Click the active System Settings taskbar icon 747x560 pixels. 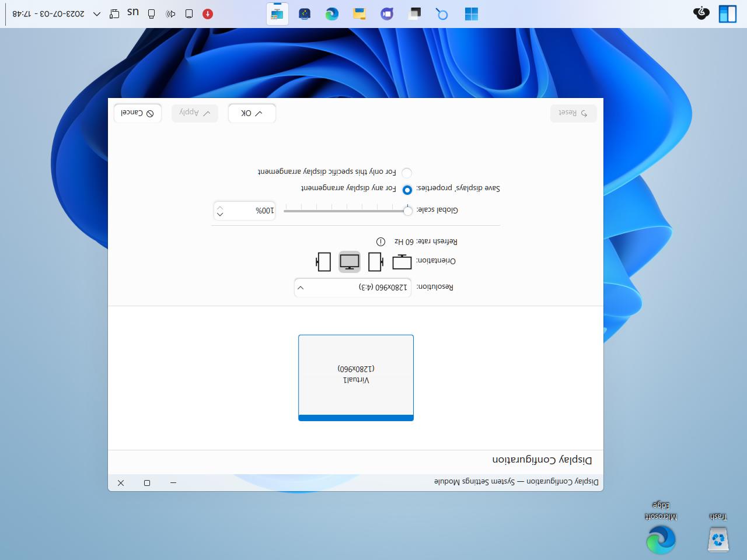click(277, 14)
